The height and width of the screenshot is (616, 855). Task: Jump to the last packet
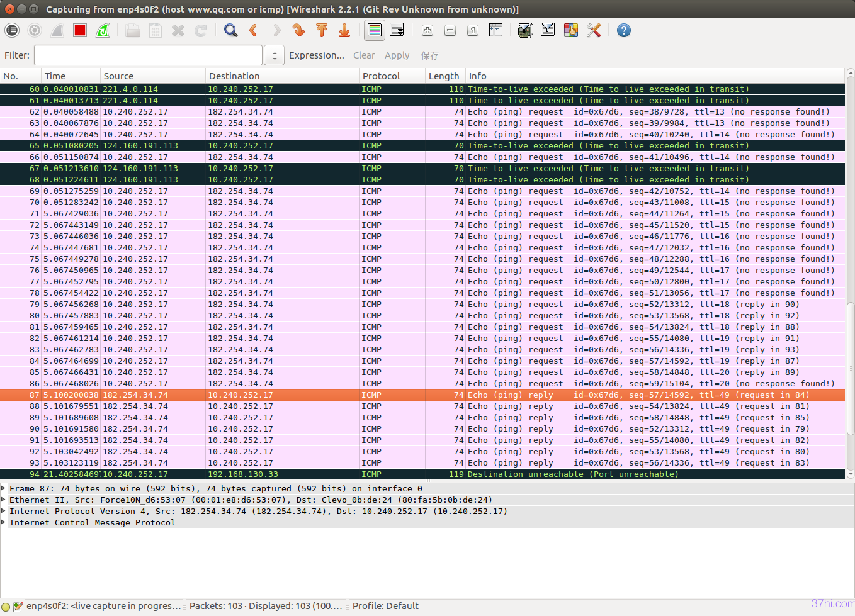(x=344, y=30)
